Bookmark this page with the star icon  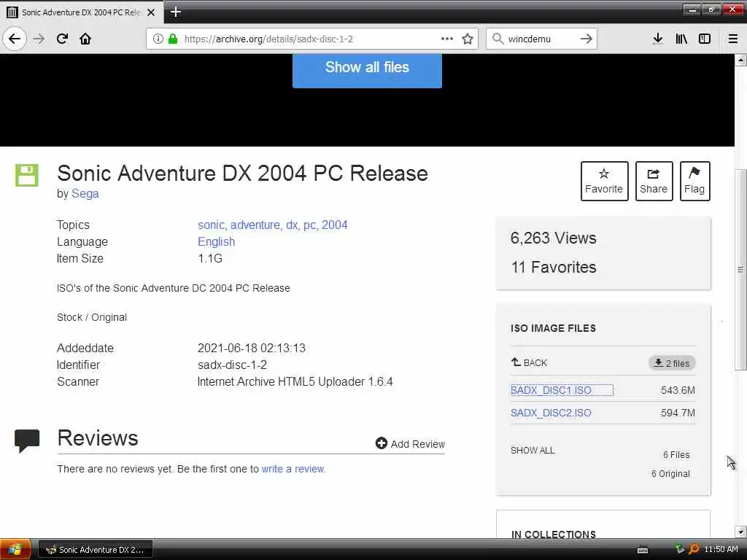point(468,39)
